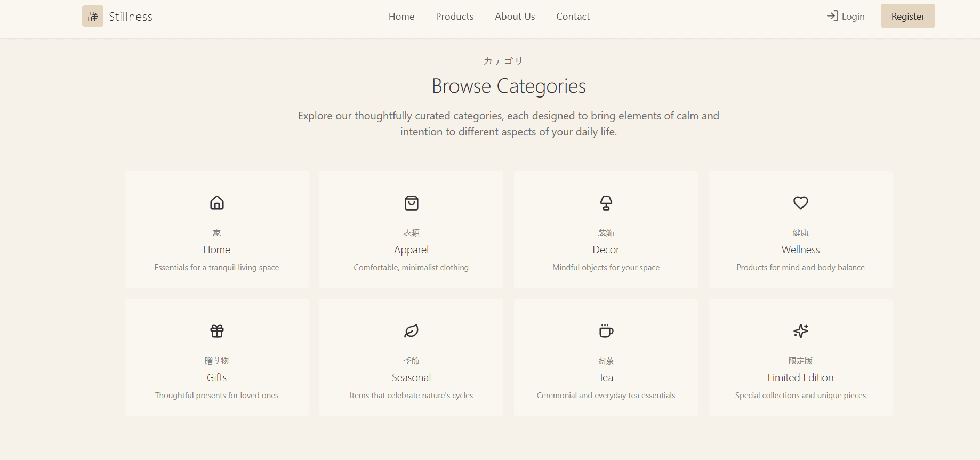Viewport: 980px width, 460px height.
Task: Click the sparkles icon for Limited Edition
Action: [x=801, y=331]
